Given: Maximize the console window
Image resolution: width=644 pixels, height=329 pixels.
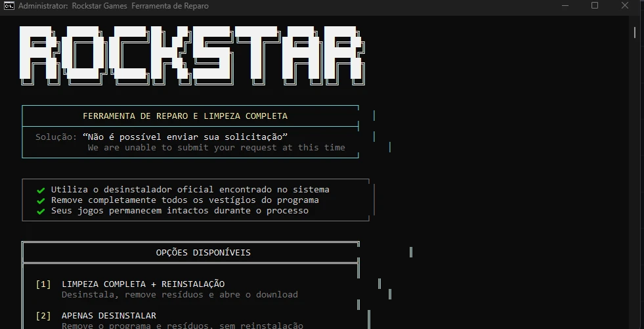Looking at the screenshot, I should click(x=595, y=6).
